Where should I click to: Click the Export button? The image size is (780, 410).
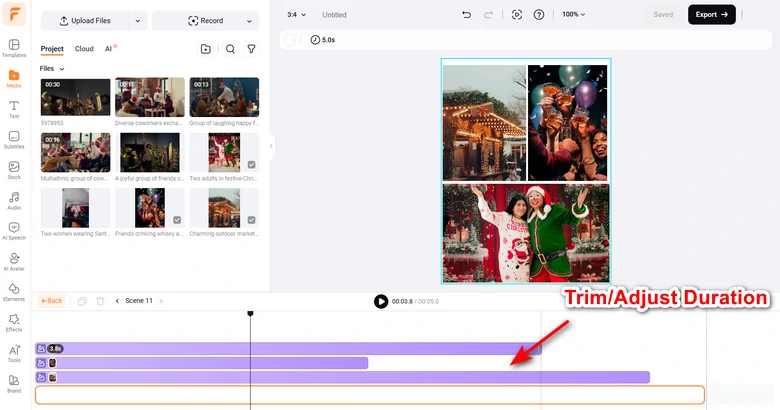click(x=712, y=14)
